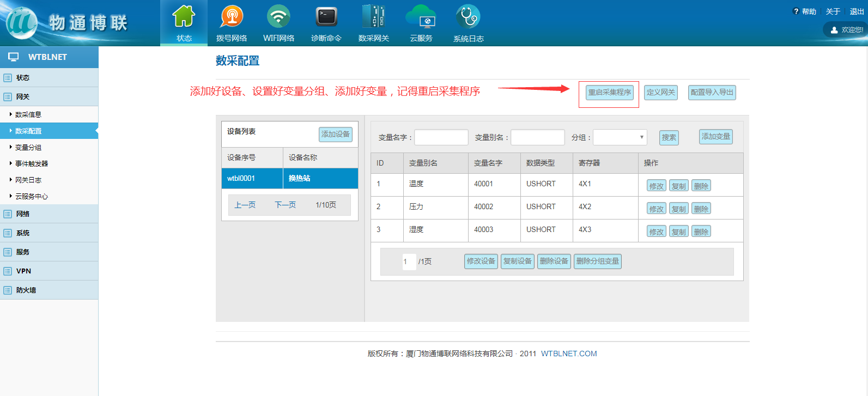Click the list icon beside 防火墙

click(8, 290)
